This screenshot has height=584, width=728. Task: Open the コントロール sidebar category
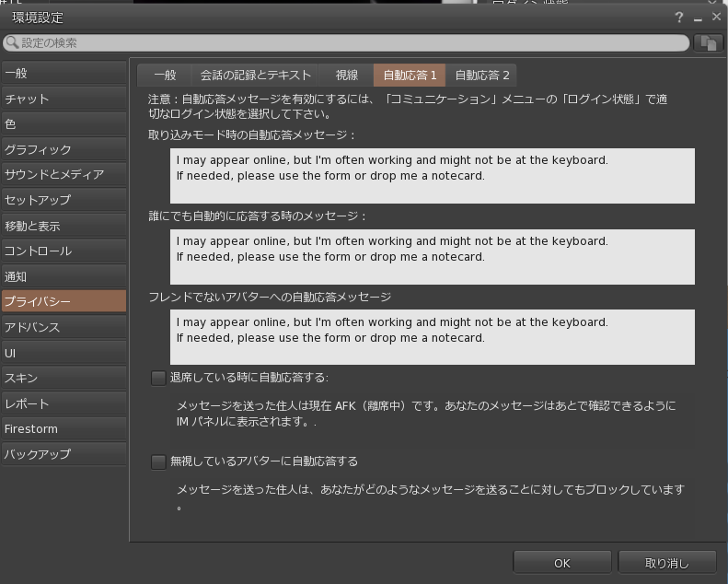click(x=64, y=251)
